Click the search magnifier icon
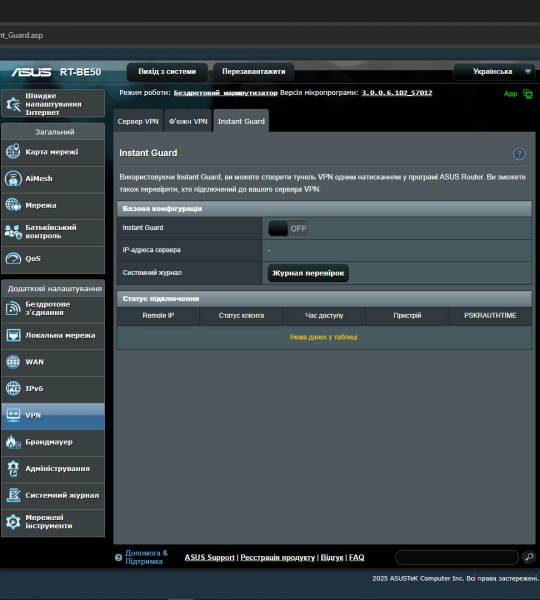 click(x=529, y=557)
